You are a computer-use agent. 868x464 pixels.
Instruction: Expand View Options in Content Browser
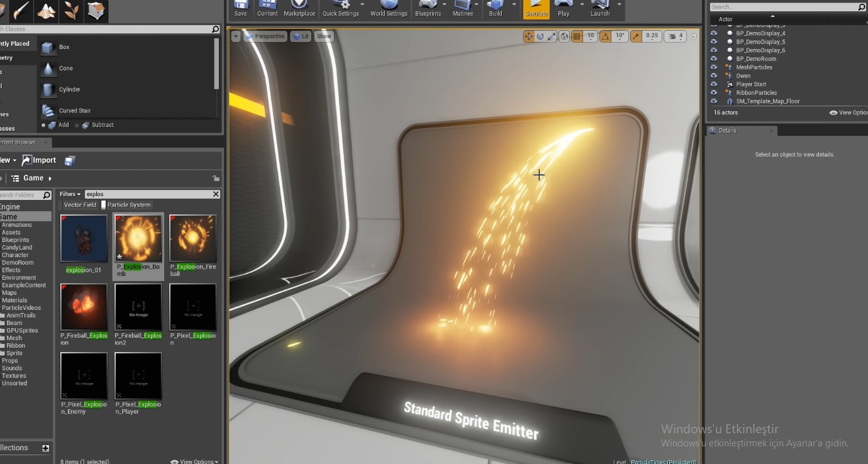click(x=193, y=461)
